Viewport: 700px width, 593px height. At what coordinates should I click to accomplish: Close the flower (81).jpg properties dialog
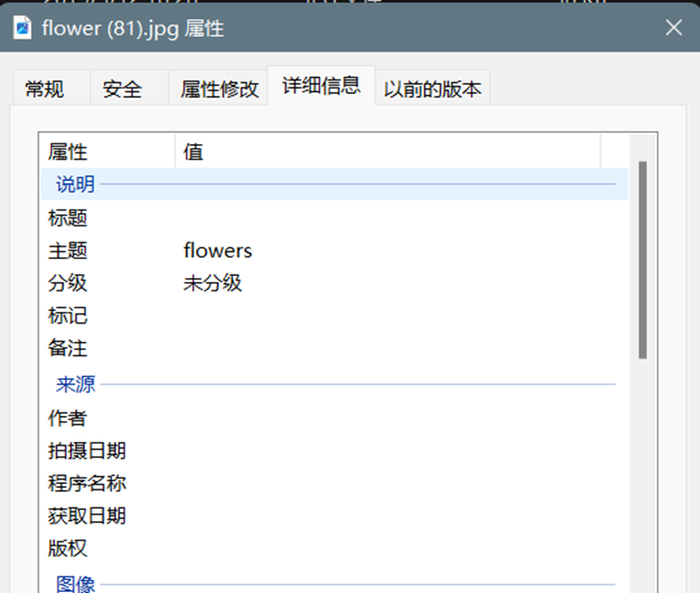[x=673, y=28]
